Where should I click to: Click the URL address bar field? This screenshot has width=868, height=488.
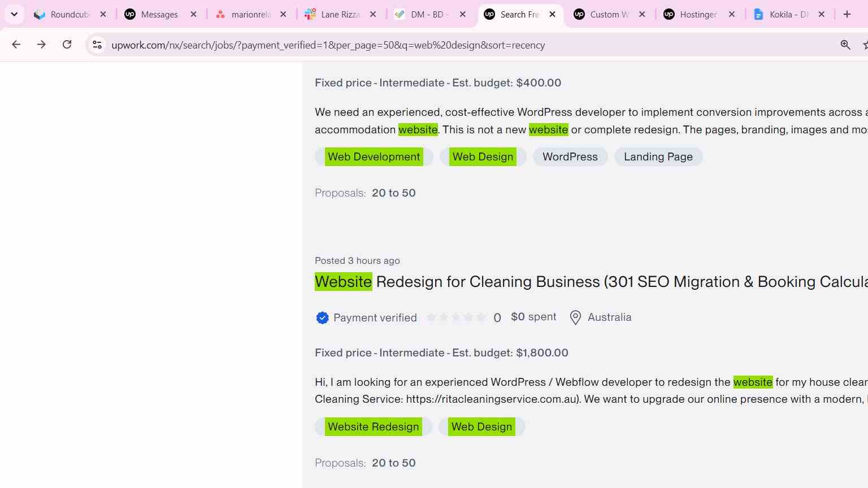[463, 45]
